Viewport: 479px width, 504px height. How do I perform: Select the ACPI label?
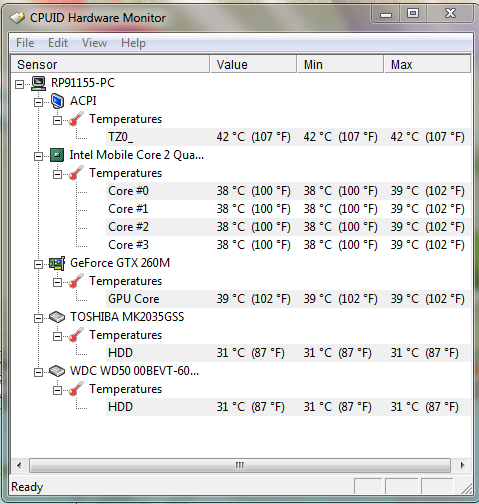click(x=83, y=101)
